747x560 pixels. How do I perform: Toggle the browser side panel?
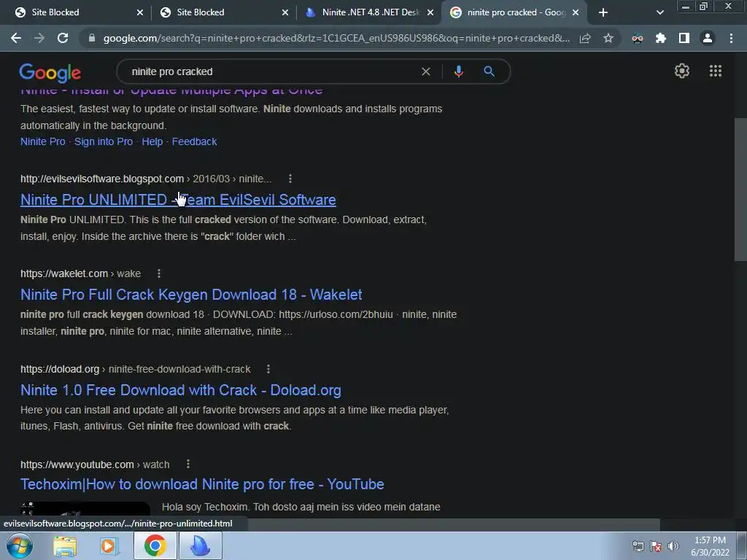(684, 38)
